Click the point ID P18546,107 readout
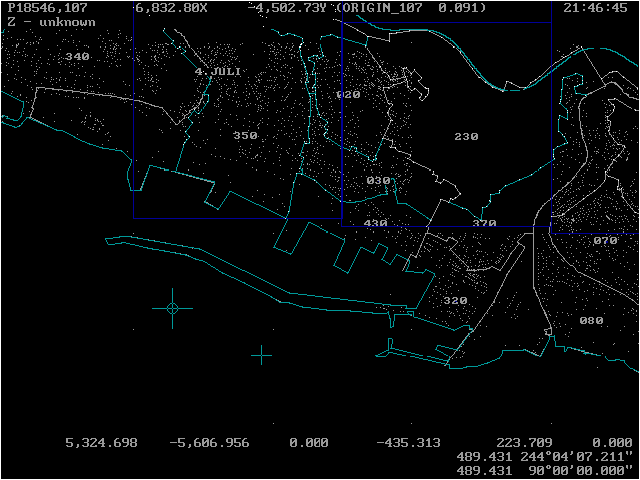The width and height of the screenshot is (640, 480). click(47, 8)
